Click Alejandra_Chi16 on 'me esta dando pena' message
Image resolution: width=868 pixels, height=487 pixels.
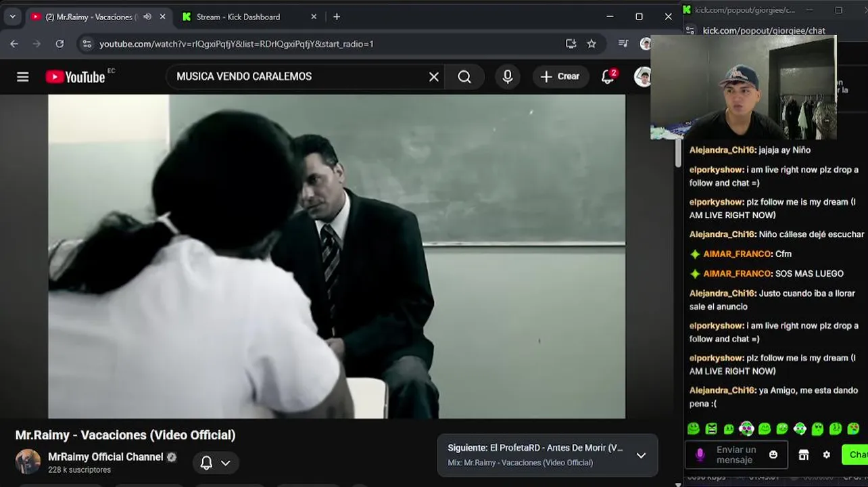(x=722, y=391)
